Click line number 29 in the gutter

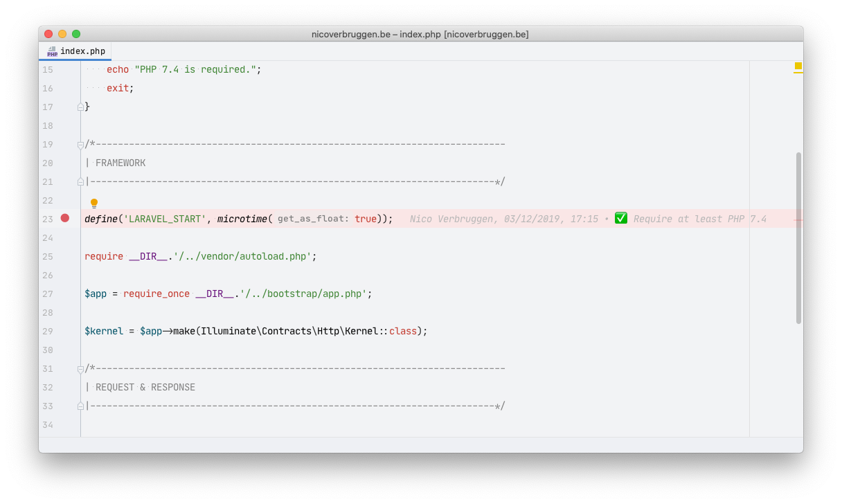click(x=47, y=331)
